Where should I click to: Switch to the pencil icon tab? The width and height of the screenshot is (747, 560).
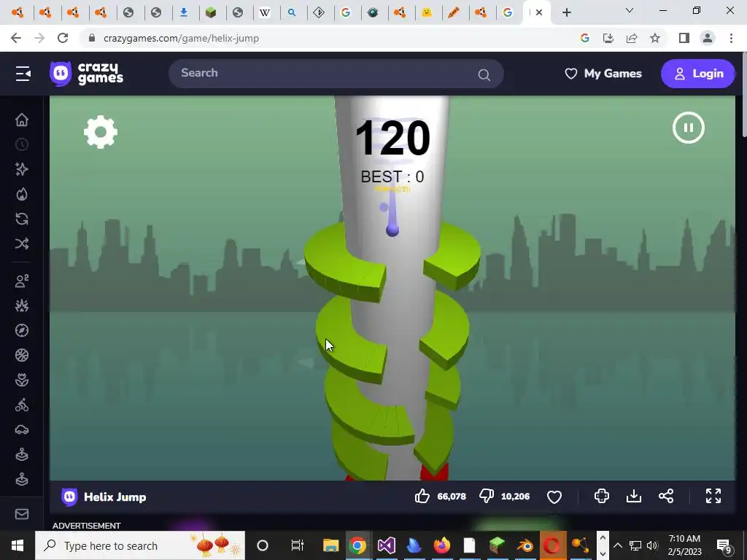454,13
